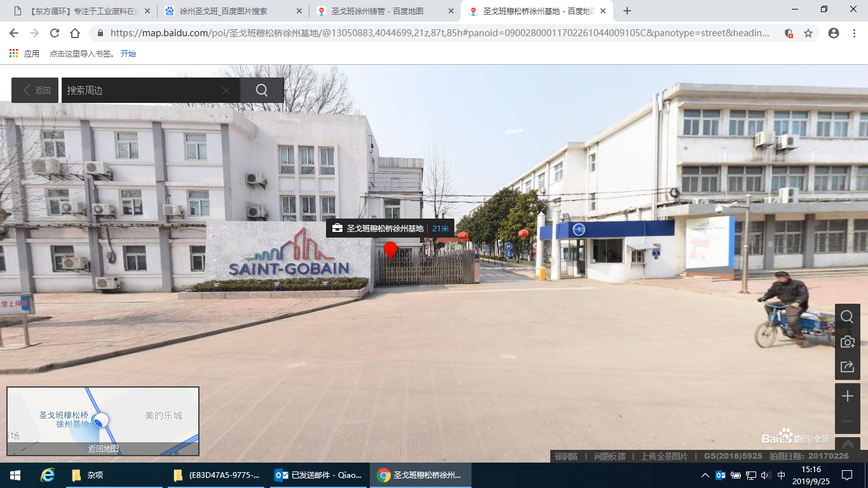
Task: Click the battery power tray icon
Action: coord(736,475)
